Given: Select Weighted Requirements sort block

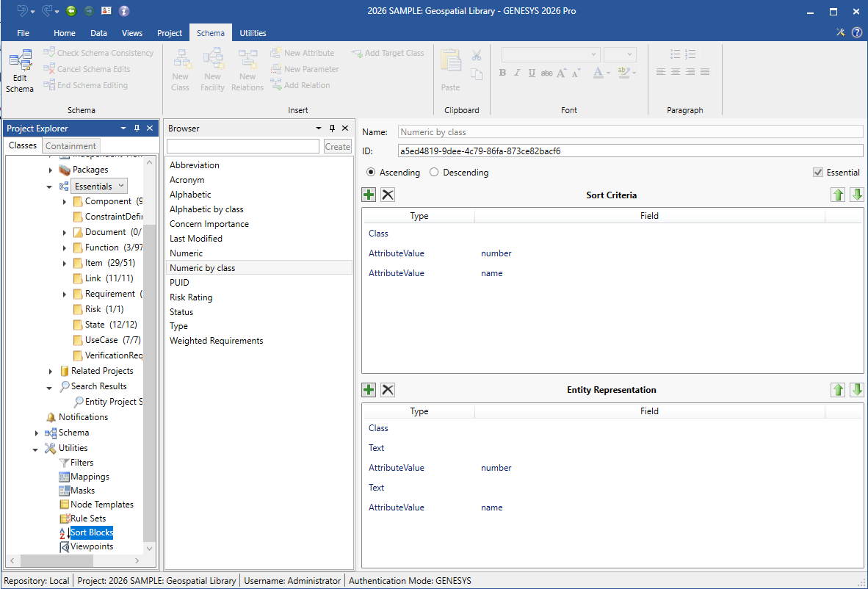Looking at the screenshot, I should pos(216,341).
